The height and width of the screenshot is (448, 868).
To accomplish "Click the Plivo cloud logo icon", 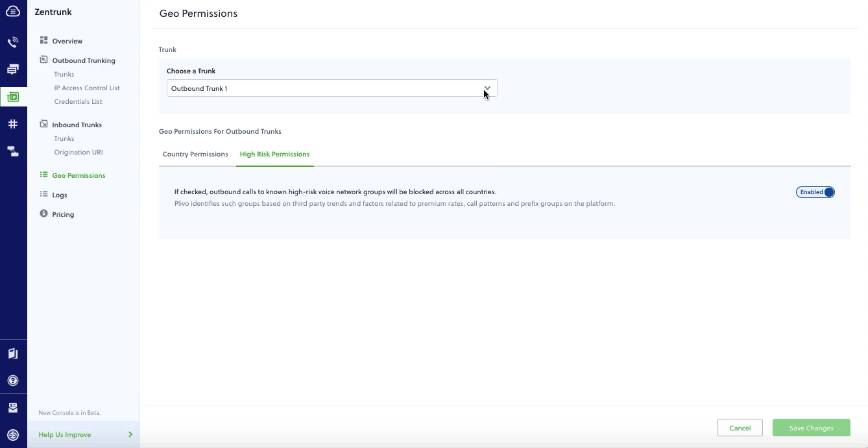I will pos(13,12).
